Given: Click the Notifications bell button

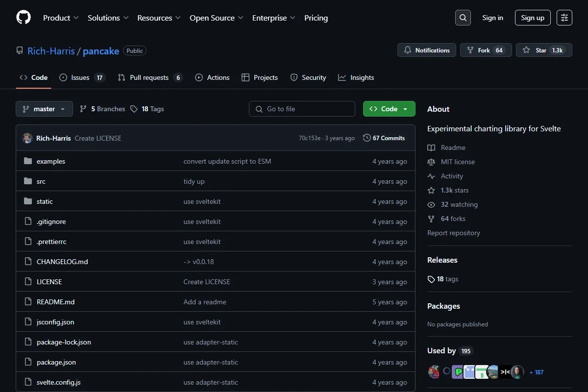Looking at the screenshot, I should [x=427, y=50].
